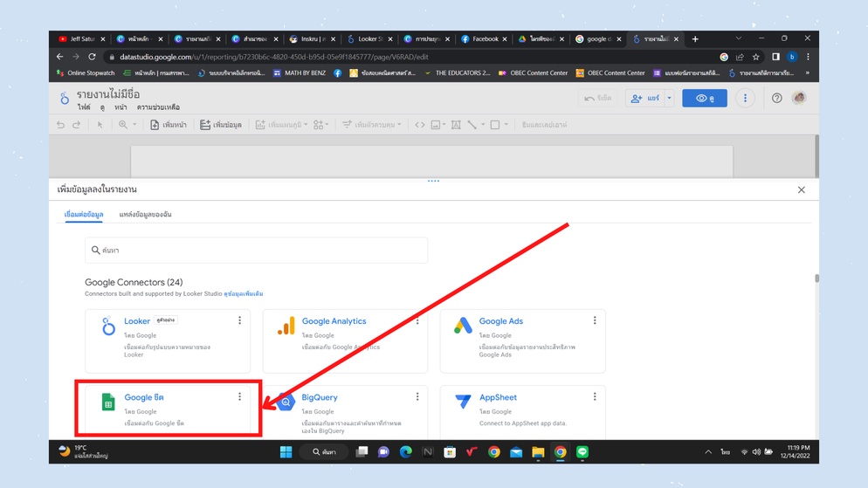
Task: Click the add data toolbar button
Action: click(x=221, y=125)
